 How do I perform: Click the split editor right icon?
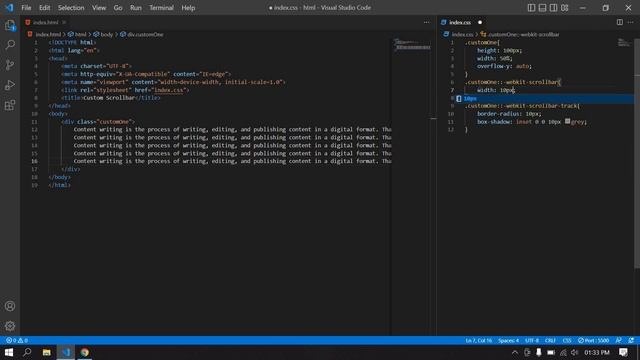click(620, 22)
